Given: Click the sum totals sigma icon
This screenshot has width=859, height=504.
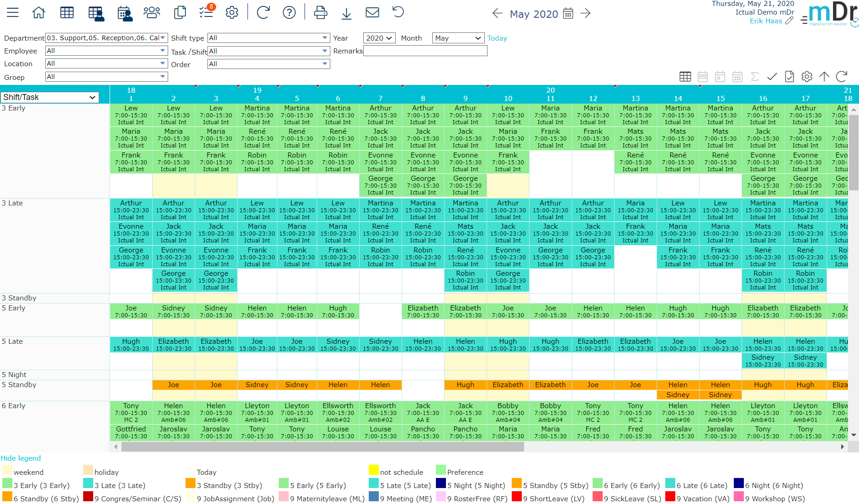Looking at the screenshot, I should pyautogui.click(x=755, y=77).
